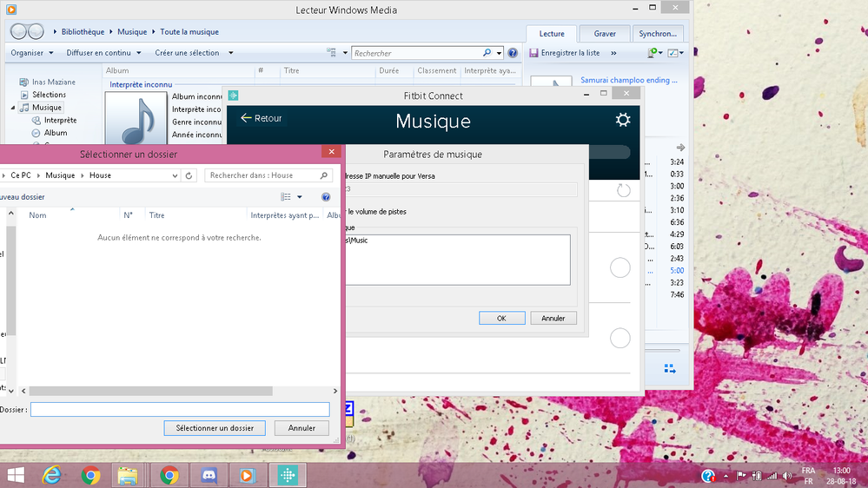Click Media Player display options icon
Viewport: 868px width, 488px height.
coord(332,53)
